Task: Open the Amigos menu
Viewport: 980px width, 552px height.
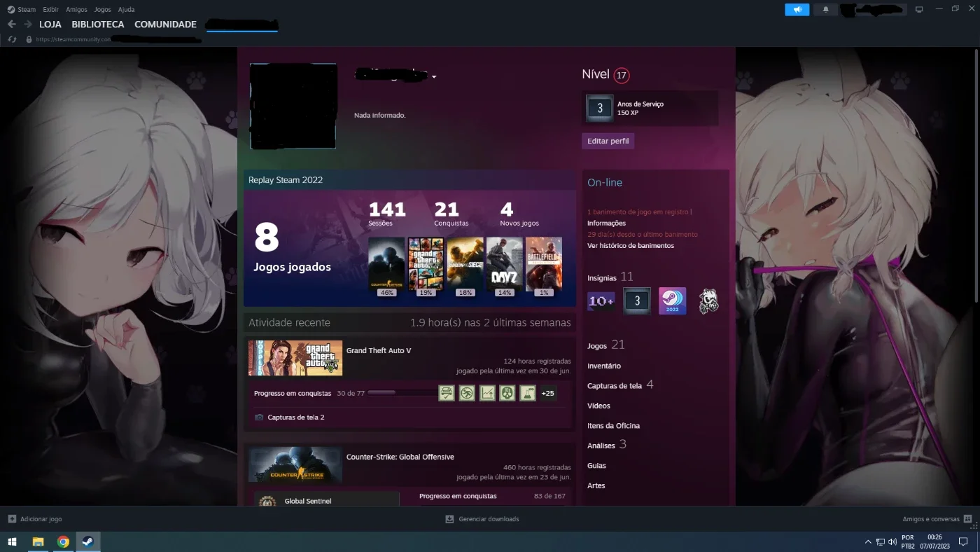Action: [77, 10]
